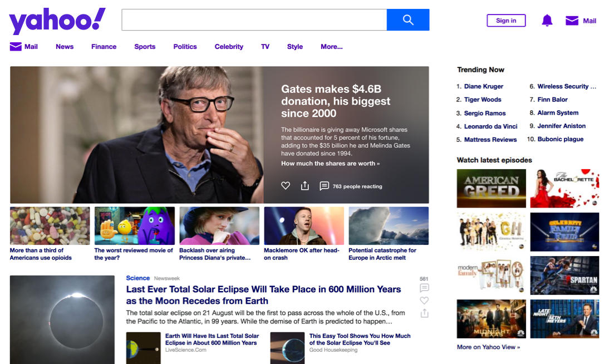
Task: Open large solar eclipse photo
Action: (62, 319)
